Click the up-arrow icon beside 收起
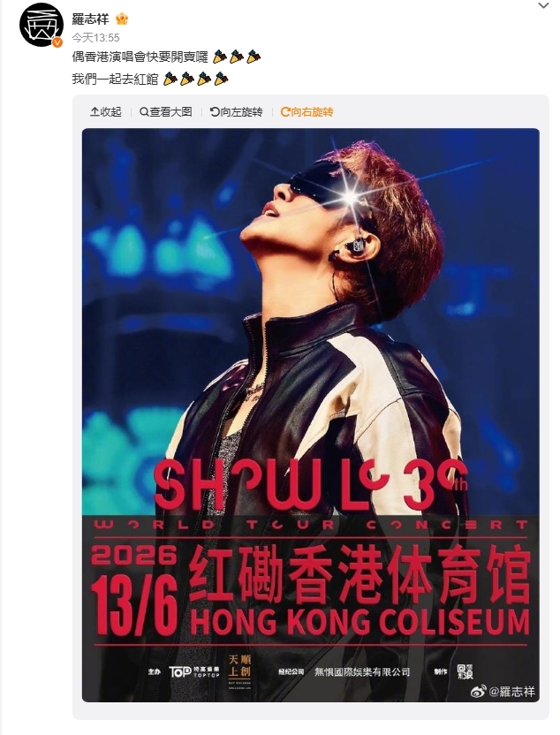Screen dimensions: 560x735 point(95,112)
